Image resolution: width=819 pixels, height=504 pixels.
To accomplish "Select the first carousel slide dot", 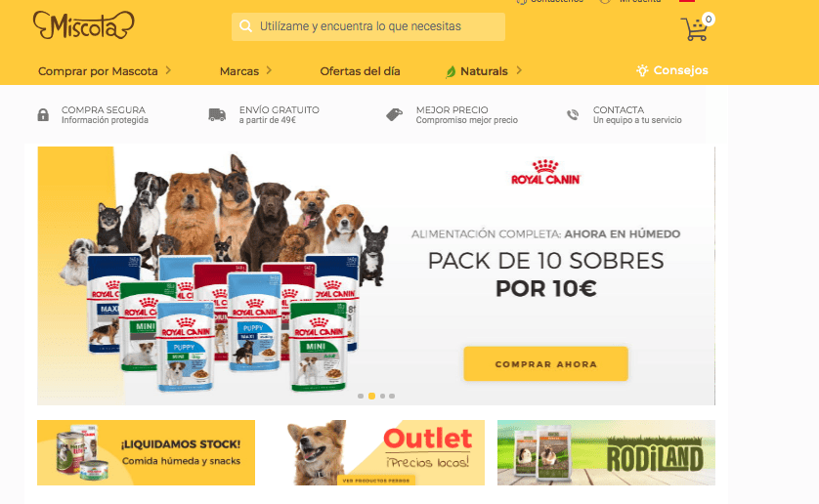I will point(361,396).
